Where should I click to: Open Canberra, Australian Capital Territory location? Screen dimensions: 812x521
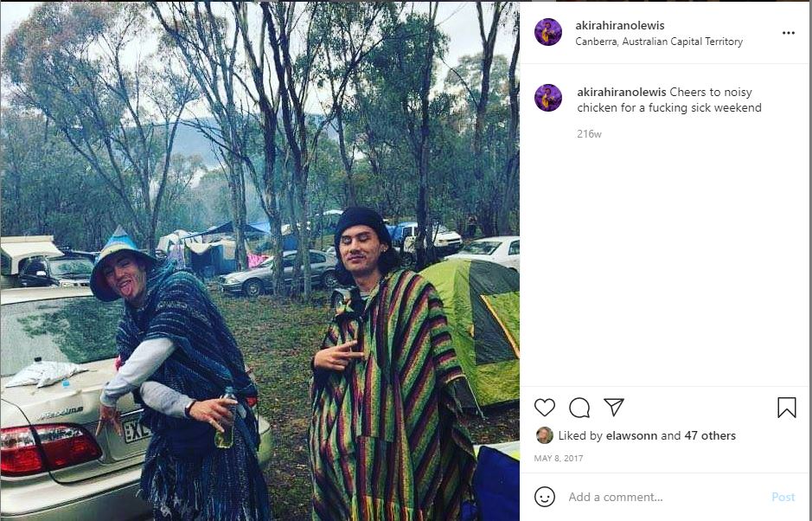(x=659, y=42)
